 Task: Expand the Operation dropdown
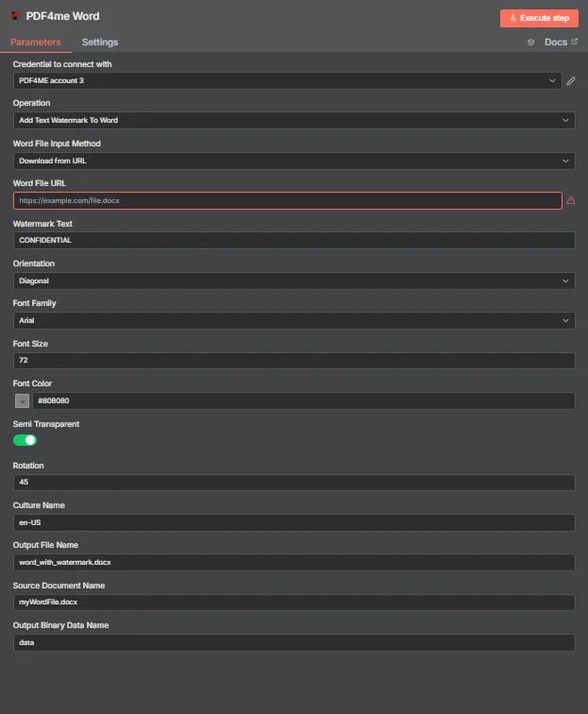[294, 121]
